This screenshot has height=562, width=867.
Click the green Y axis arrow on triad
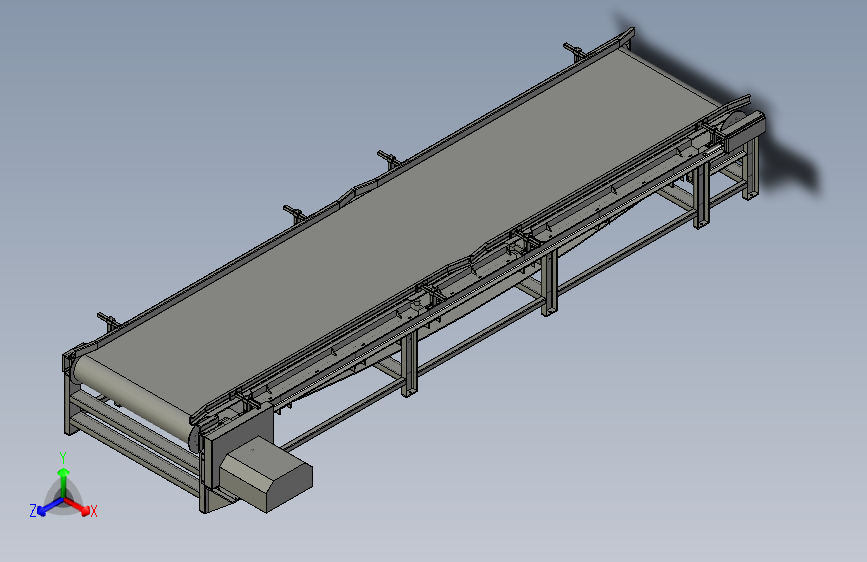64,482
